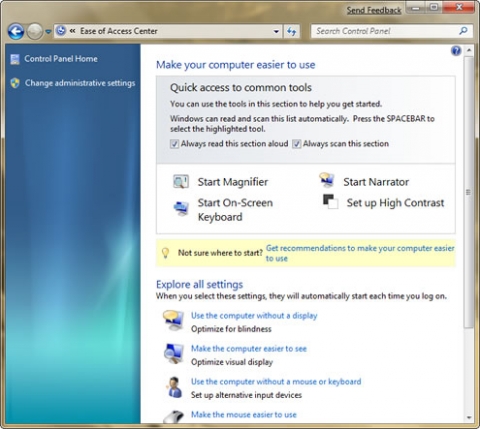Start On-Screen Keyboard text link
This screenshot has width=480, height=429.
(235, 210)
